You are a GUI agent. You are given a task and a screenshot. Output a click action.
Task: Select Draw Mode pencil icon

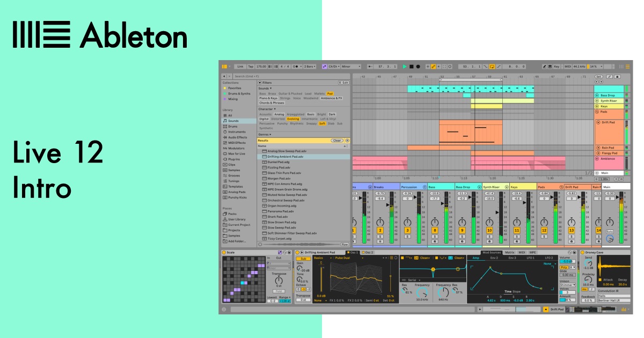(544, 67)
